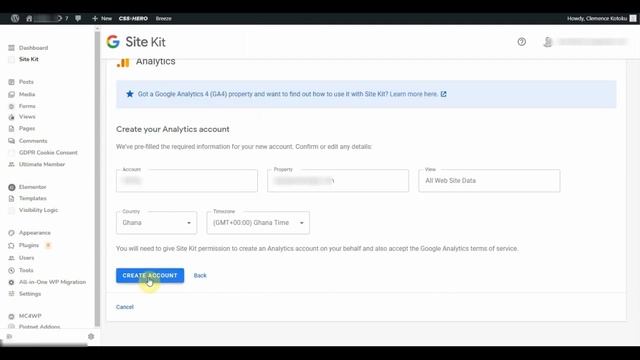This screenshot has height=360, width=640.
Task: Open Plugins in sidebar
Action: [x=29, y=245]
